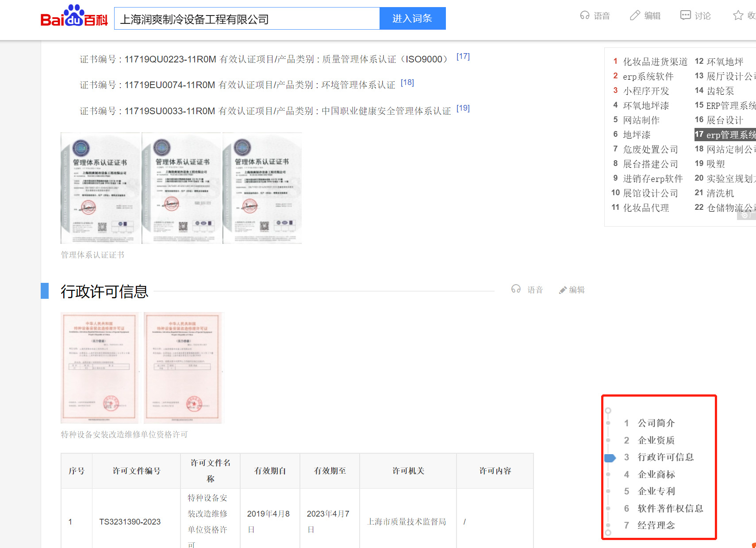Open first 特种设备 permit image
The width and height of the screenshot is (756, 548).
point(100,368)
